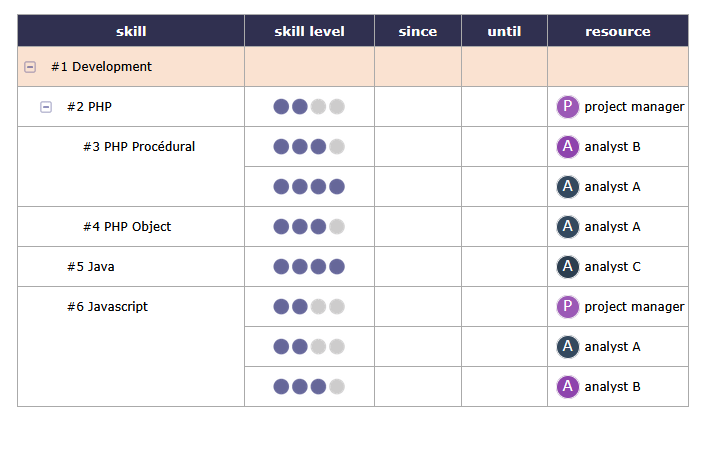Open the #5 Java skill item

pyautogui.click(x=90, y=267)
